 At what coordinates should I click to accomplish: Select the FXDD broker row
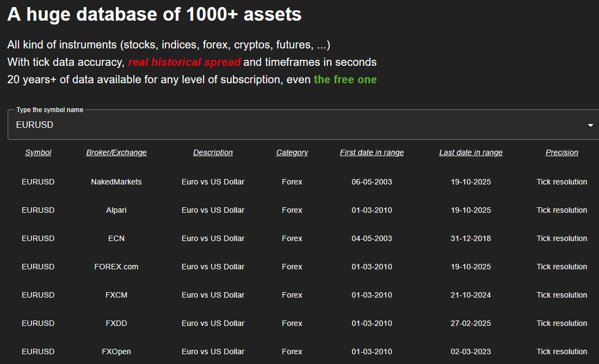(116, 323)
